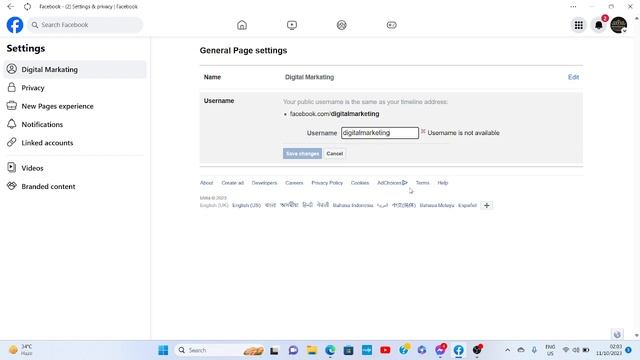The width and height of the screenshot is (640, 360).
Task: Open the Developers footer link
Action: tap(264, 183)
